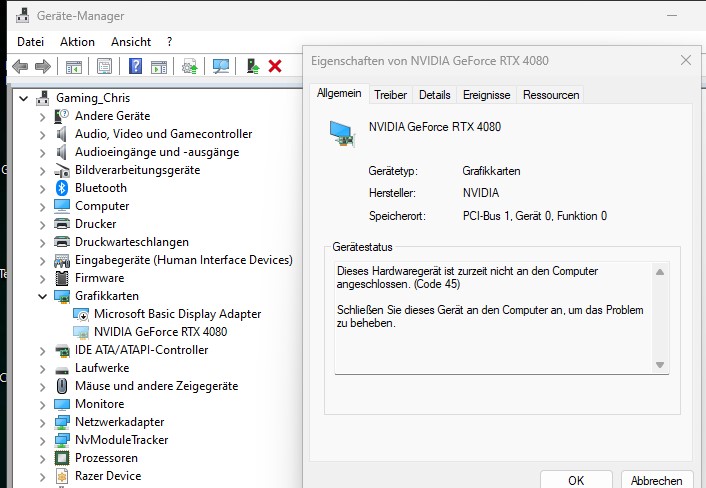Screen dimensions: 706x488
Task: Click the Back arrow toolbar icon
Action: click(20, 67)
